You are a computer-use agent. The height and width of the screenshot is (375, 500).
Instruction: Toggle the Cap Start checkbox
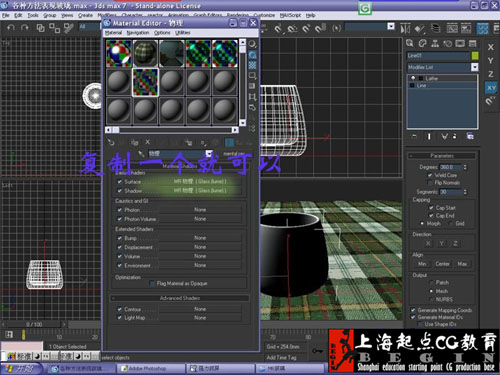point(431,208)
